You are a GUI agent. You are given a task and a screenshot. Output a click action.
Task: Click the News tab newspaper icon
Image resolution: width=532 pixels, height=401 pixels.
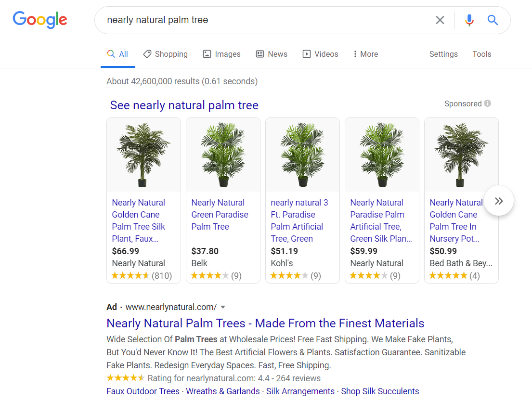[259, 53]
